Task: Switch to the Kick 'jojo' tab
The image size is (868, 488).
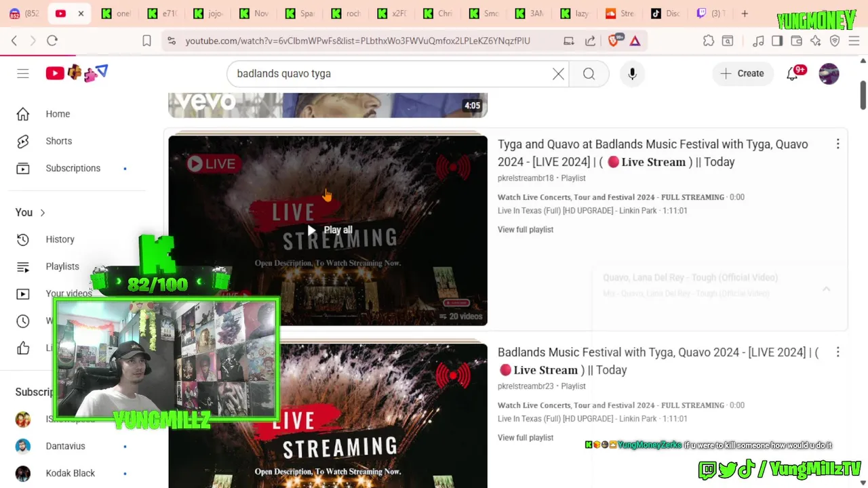Action: (208, 14)
